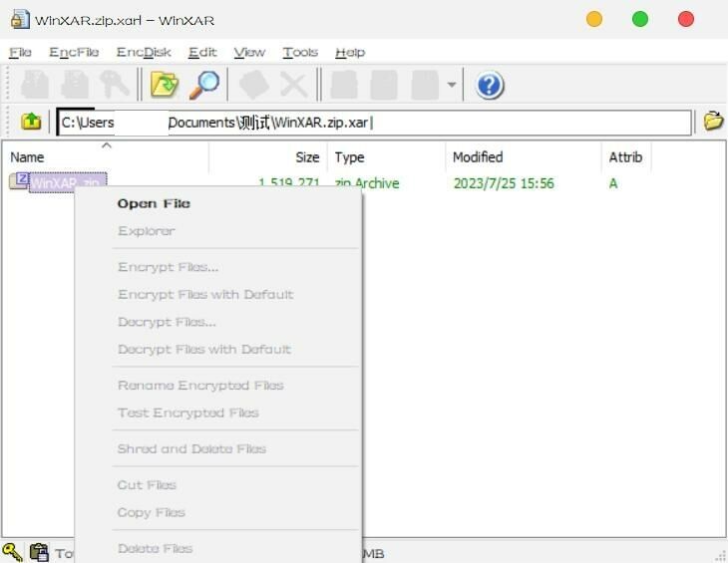
Task: Click the magnifying glass search icon
Action: coord(204,85)
